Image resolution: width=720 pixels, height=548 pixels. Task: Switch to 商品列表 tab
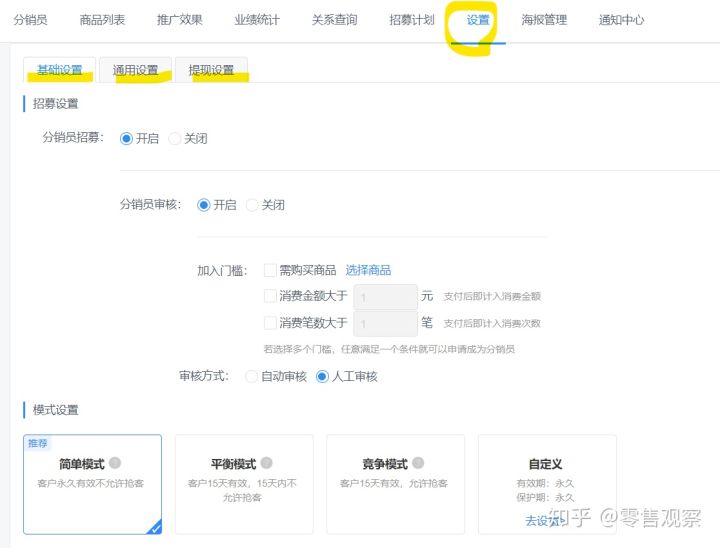click(102, 20)
